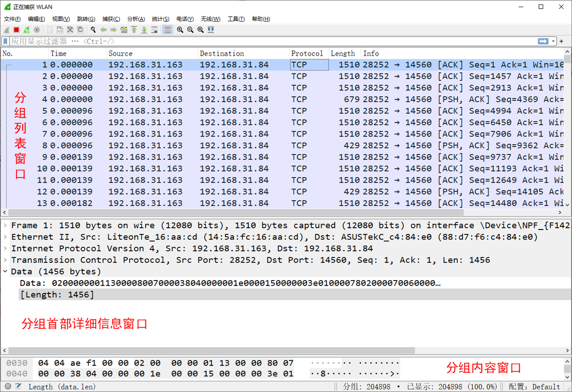Open the 跳转(G) menu
572x392 pixels.
point(86,19)
